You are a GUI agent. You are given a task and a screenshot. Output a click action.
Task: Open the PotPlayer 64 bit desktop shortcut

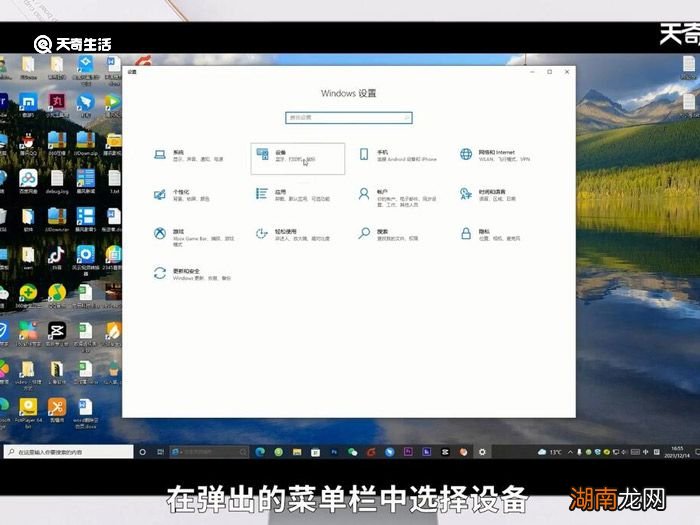tap(28, 413)
